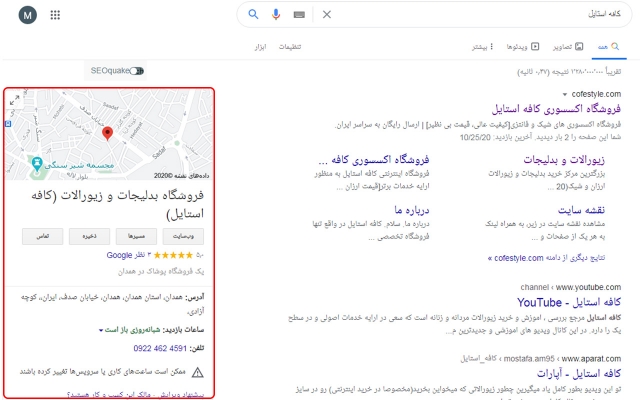Viewport: 640px width, 400px height.
Task: Open the کافه استایل - YouTube result
Action: [569, 302]
